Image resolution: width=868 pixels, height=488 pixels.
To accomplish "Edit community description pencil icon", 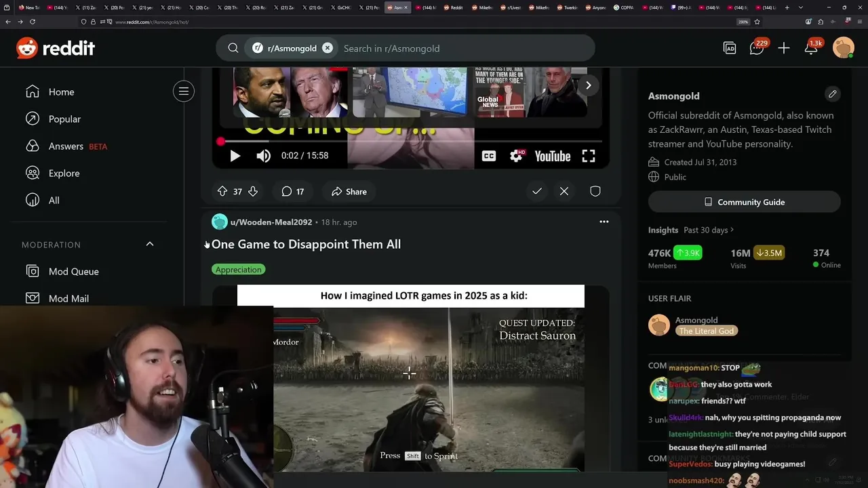I will pos(832,94).
